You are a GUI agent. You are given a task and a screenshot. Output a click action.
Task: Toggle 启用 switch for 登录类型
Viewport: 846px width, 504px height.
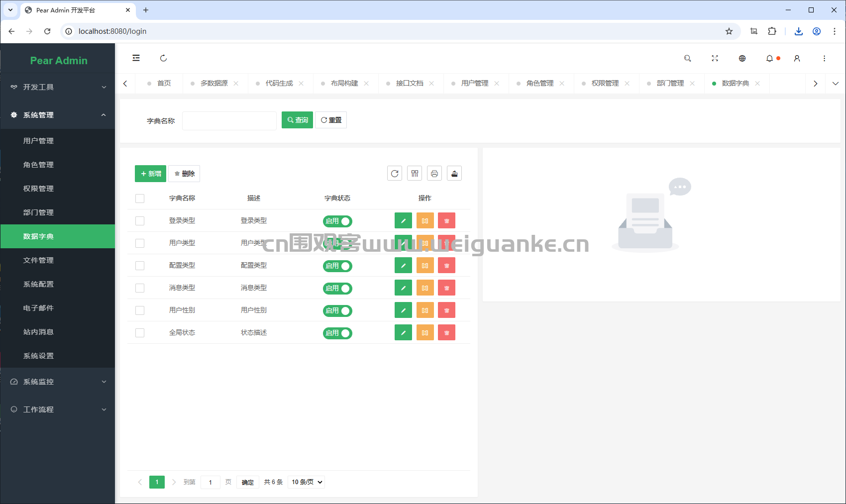[x=337, y=221]
